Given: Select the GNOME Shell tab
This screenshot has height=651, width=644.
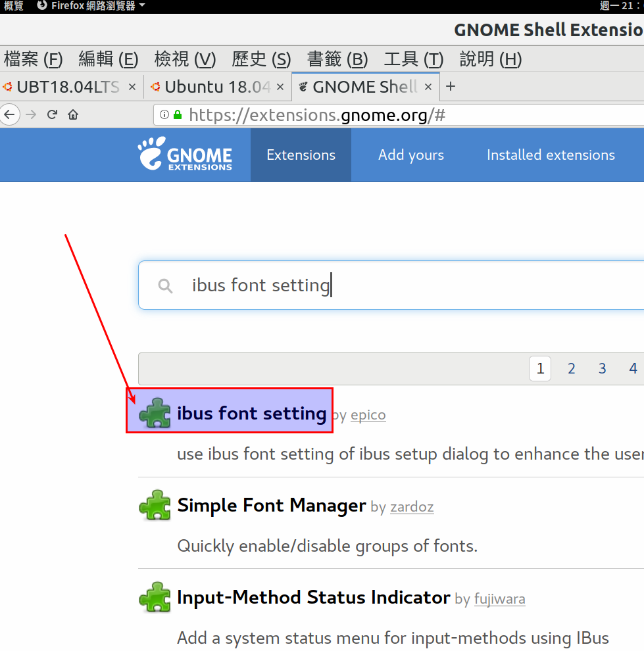Looking at the screenshot, I should [365, 87].
